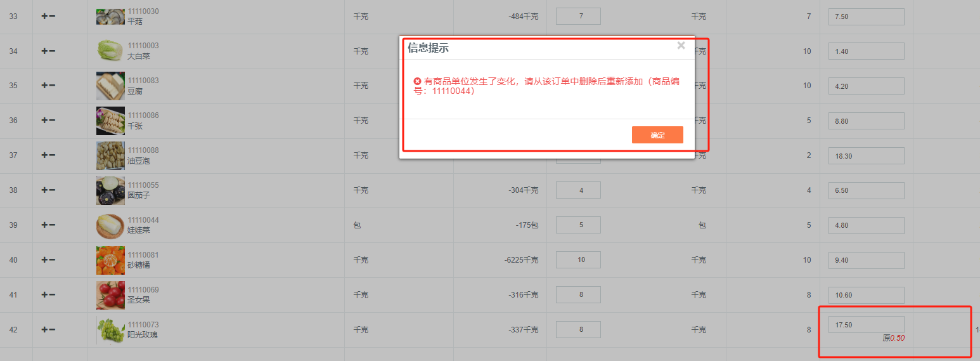Click the minus icon in 豆腐 row
The image size is (980, 361).
pos(52,86)
